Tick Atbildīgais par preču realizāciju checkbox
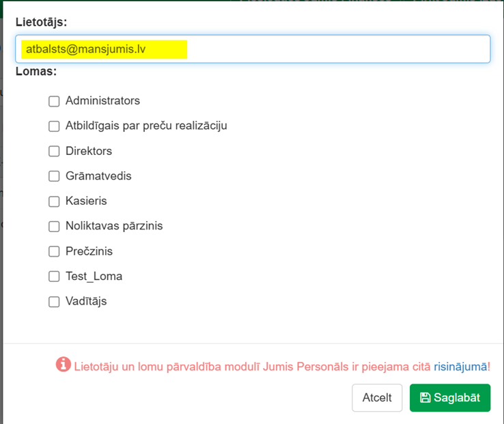This screenshot has width=504, height=424. click(x=54, y=126)
